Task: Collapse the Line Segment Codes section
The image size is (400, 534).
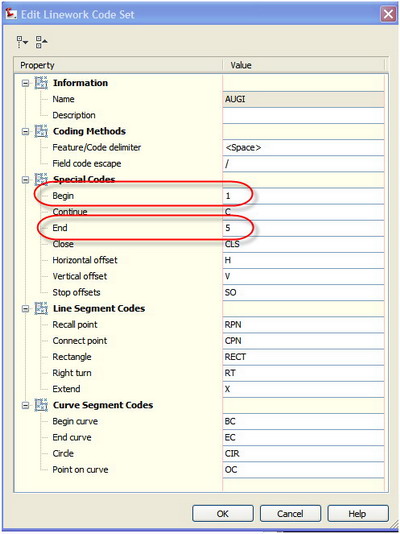Action: (x=26, y=309)
